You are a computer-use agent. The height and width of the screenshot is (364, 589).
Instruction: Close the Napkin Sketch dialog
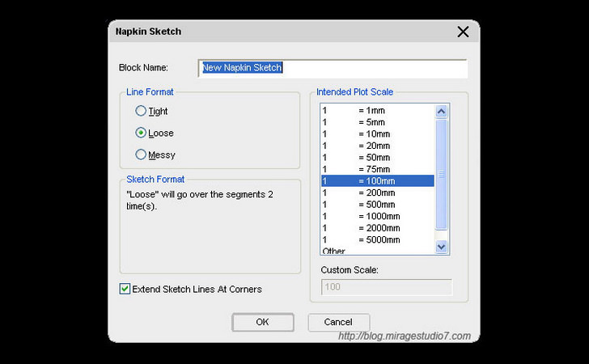coord(463,32)
